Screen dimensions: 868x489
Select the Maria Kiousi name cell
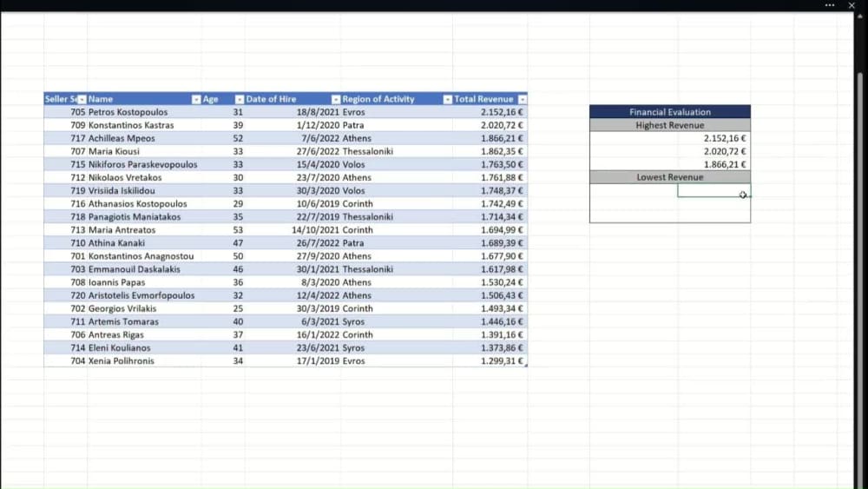(x=144, y=151)
